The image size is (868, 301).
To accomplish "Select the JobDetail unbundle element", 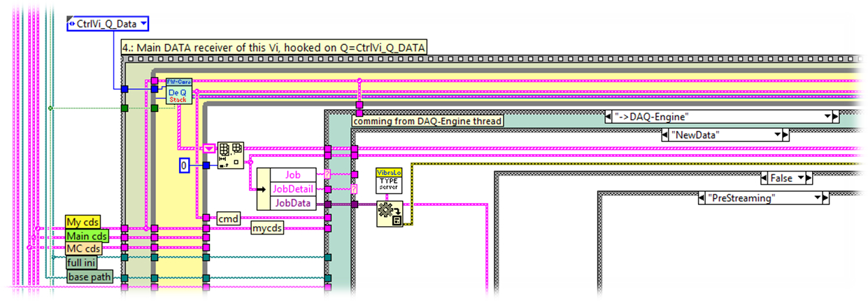I will click(x=293, y=189).
